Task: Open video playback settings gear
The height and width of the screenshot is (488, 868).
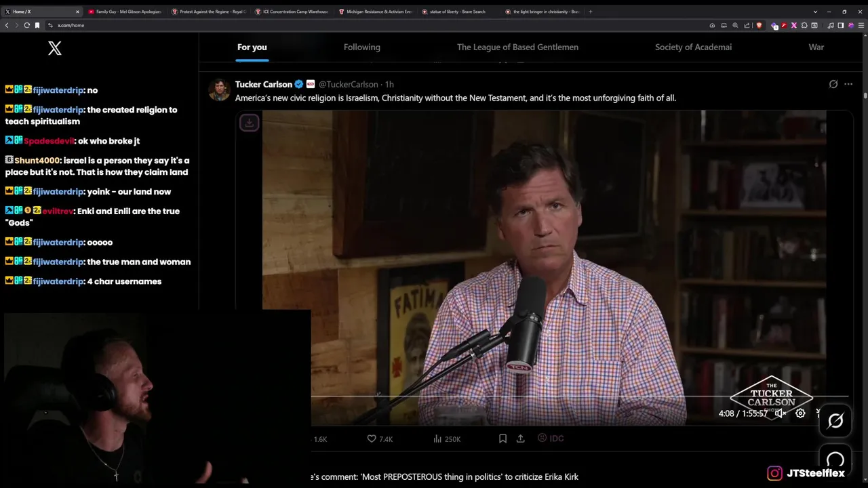Action: click(800, 413)
